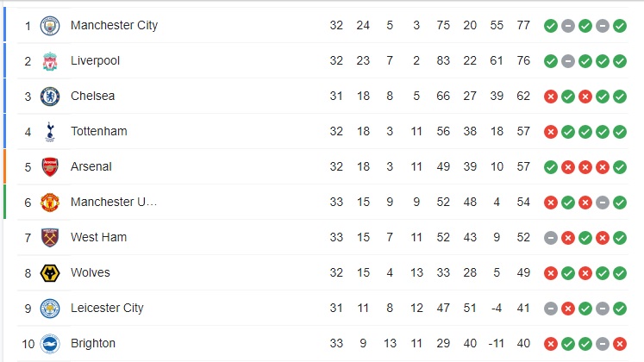The width and height of the screenshot is (644, 362).
Task: Open the Manchester City team link
Action: [114, 26]
